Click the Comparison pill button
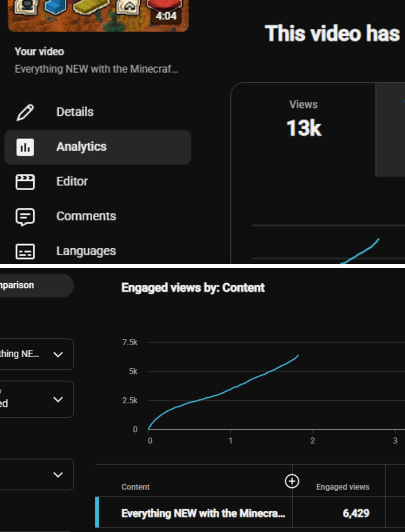The image size is (405, 532). pos(36,285)
